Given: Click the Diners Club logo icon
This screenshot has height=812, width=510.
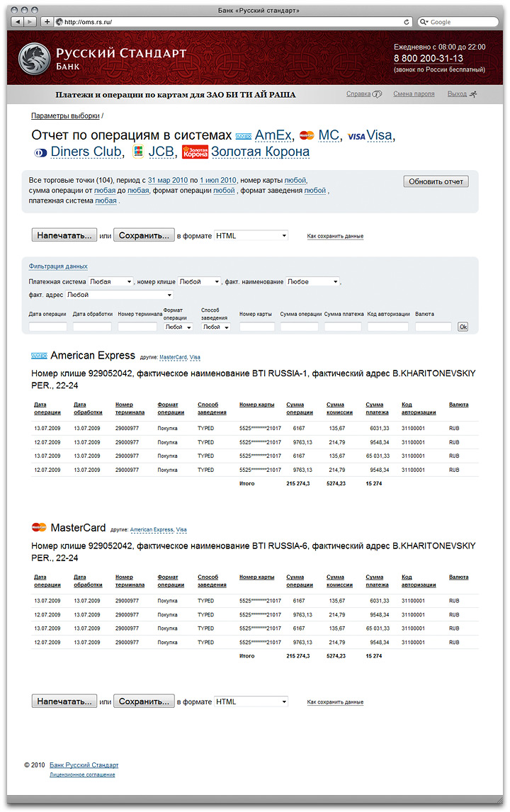Looking at the screenshot, I should tap(40, 152).
